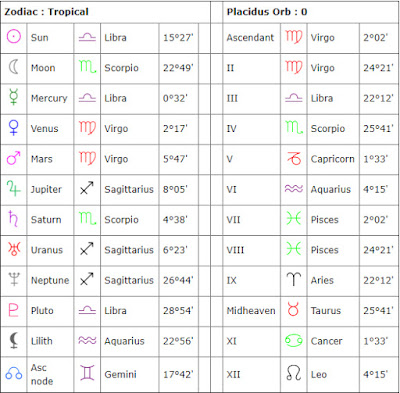Image resolution: width=400 pixels, height=393 pixels.
Task: Click the Sun planet symbol icon
Action: point(14,36)
